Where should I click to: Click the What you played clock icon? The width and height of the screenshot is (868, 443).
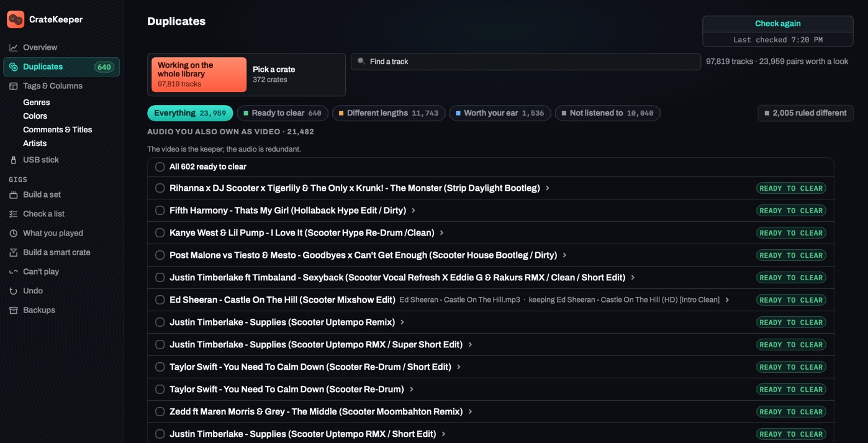coord(13,233)
